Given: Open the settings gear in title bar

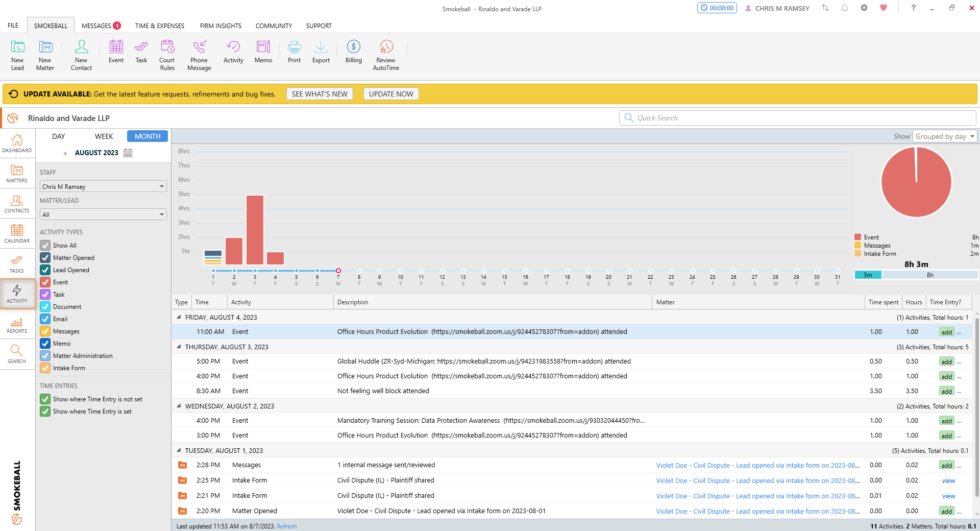Looking at the screenshot, I should (x=864, y=8).
